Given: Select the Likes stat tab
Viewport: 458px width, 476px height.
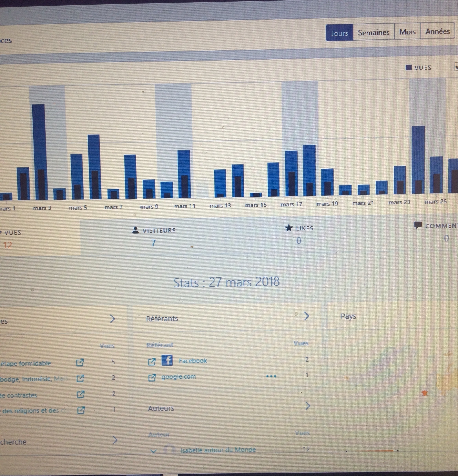Looking at the screenshot, I should (x=299, y=234).
